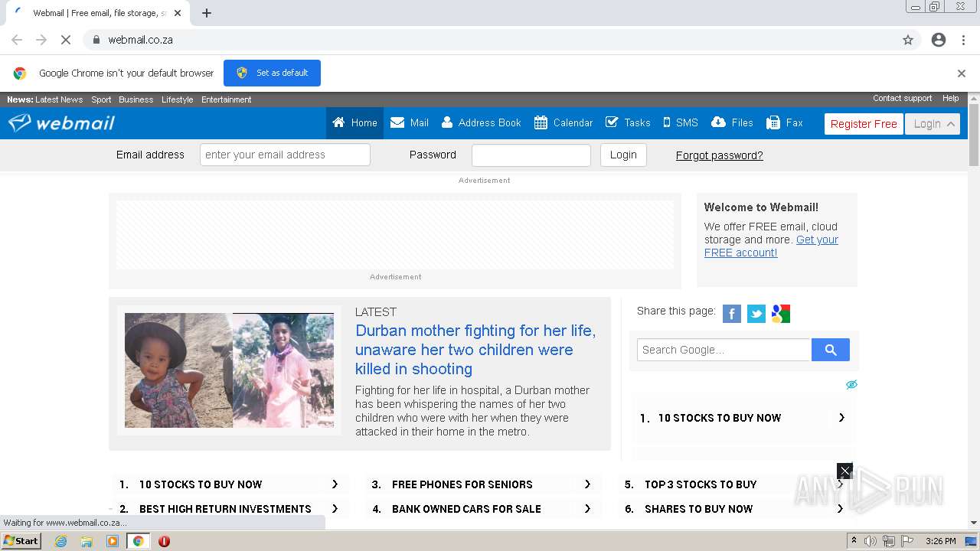This screenshot has width=980, height=551.
Task: Open the Entertainment news link
Action: 226,99
